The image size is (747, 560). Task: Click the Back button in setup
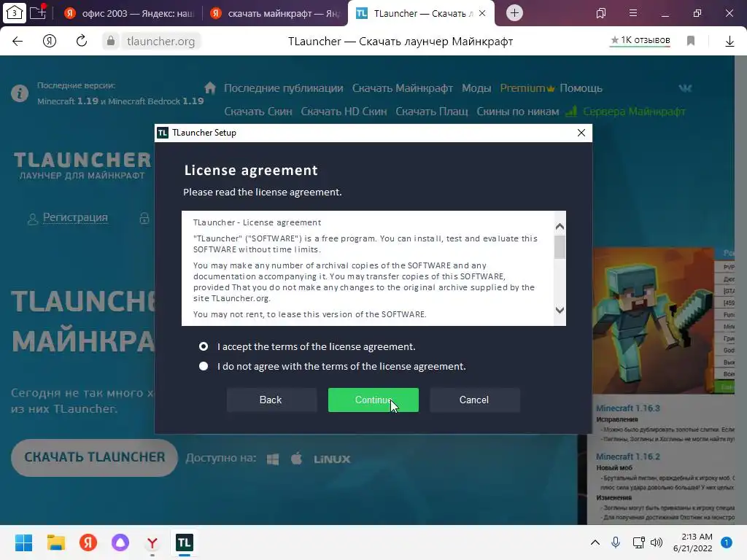tap(271, 400)
